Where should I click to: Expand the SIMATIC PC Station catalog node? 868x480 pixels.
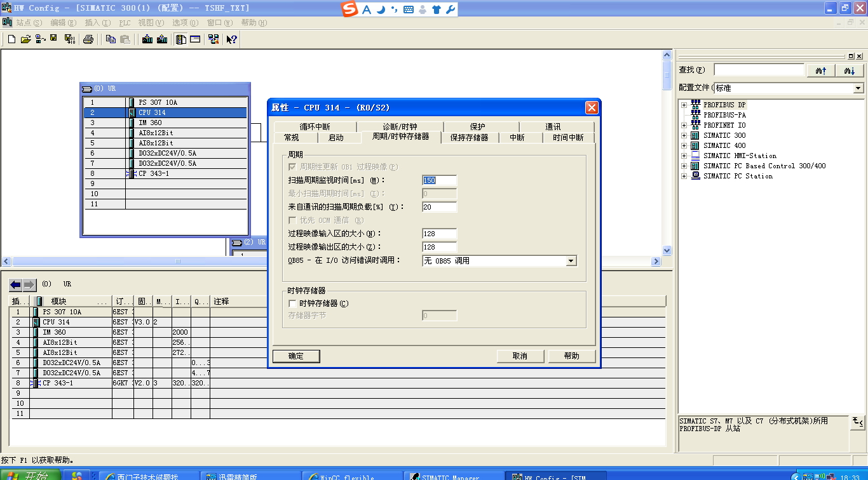[684, 176]
